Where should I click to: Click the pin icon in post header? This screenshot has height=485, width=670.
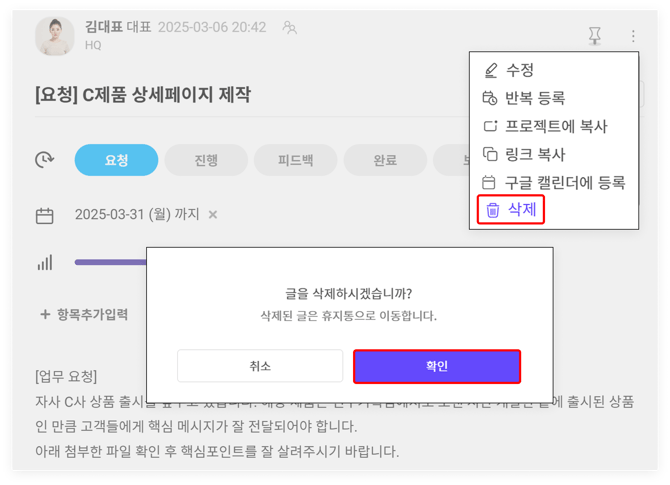[x=594, y=36]
